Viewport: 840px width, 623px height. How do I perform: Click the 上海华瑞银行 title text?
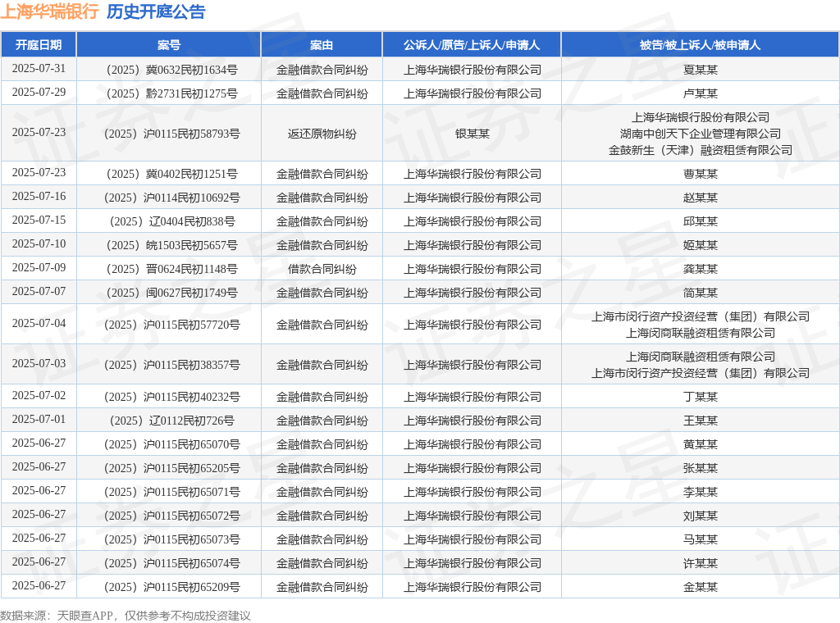[x=49, y=11]
